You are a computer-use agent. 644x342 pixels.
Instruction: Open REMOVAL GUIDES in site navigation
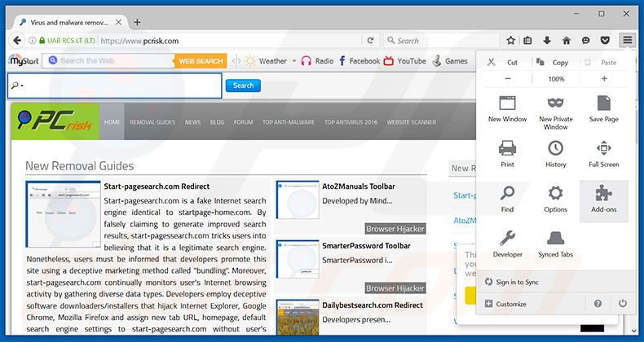pos(152,122)
